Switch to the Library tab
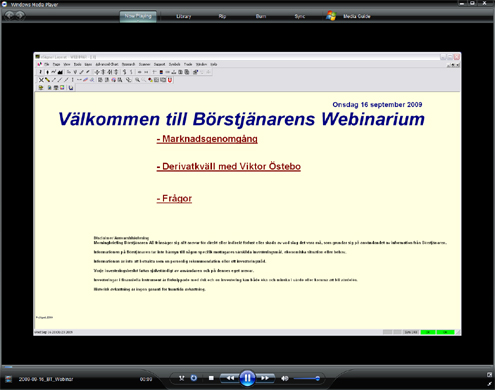This screenshot has height=390, width=495. point(184,16)
